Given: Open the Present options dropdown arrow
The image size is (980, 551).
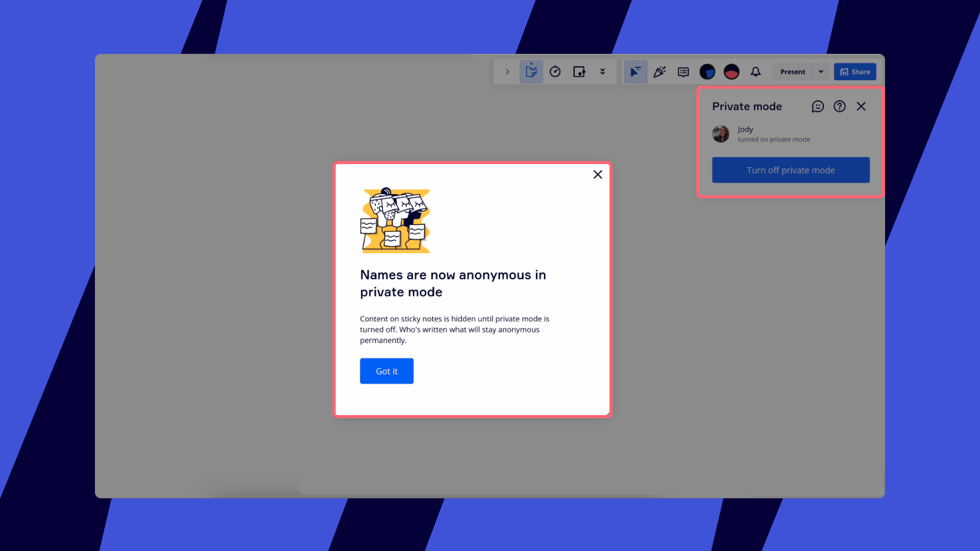Looking at the screenshot, I should tap(821, 72).
